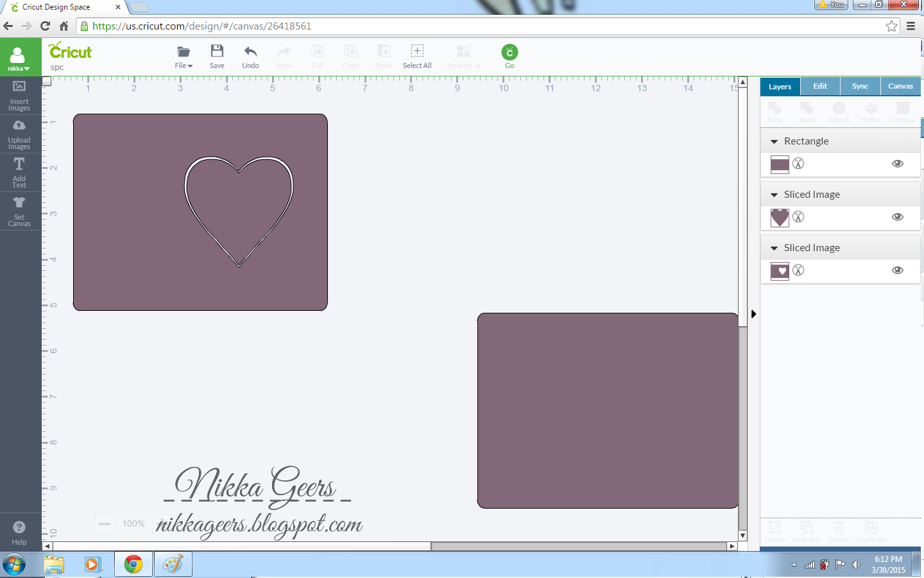Viewport: 924px width, 578px height.
Task: Open the Sync tab
Action: pyautogui.click(x=860, y=85)
